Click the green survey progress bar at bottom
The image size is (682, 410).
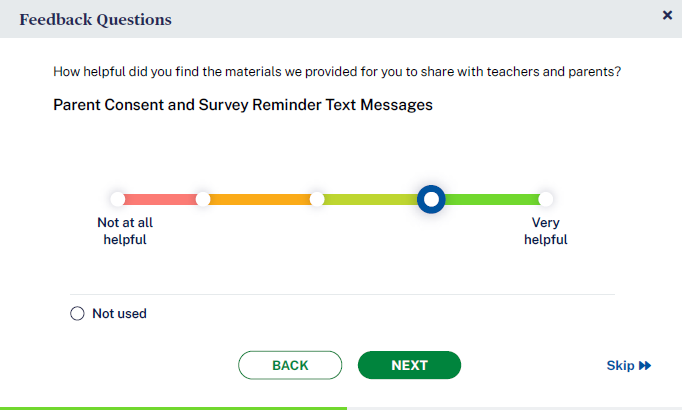click(x=173, y=407)
